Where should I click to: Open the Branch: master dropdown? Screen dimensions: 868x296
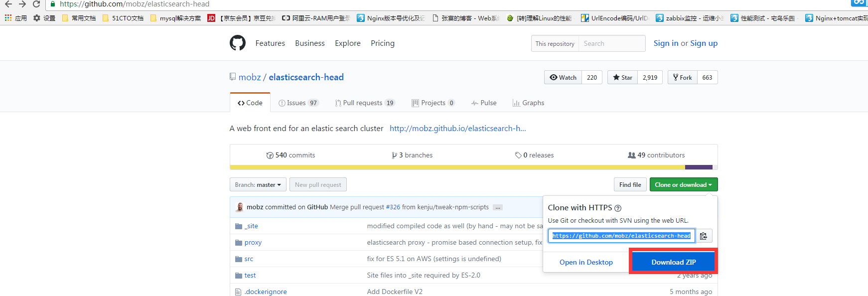click(x=258, y=184)
